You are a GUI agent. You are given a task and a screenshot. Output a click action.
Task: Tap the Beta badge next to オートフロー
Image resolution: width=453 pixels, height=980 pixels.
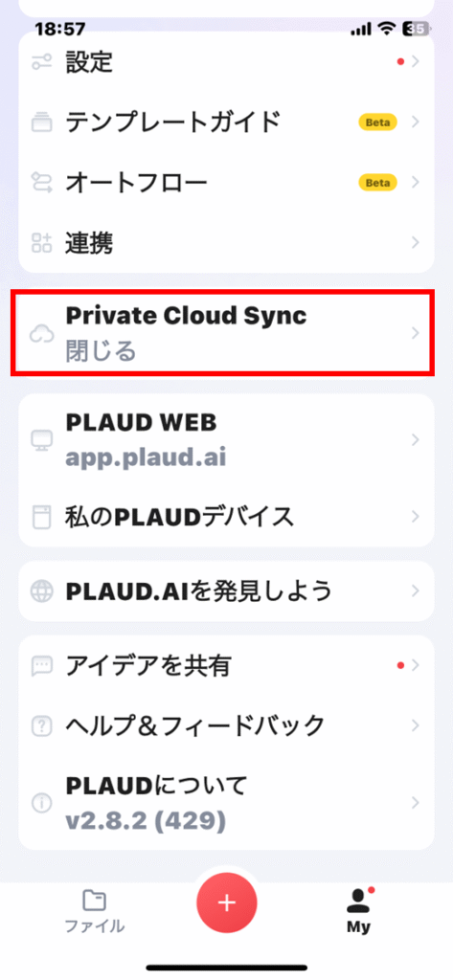[x=378, y=183]
